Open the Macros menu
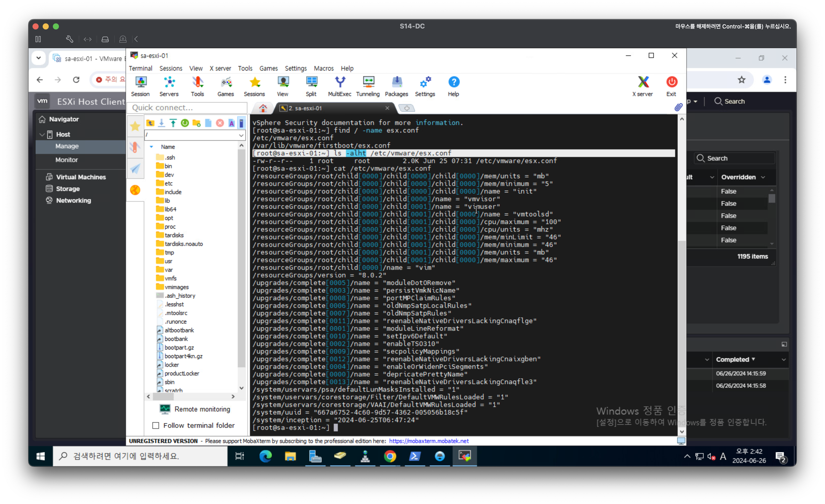 click(323, 68)
